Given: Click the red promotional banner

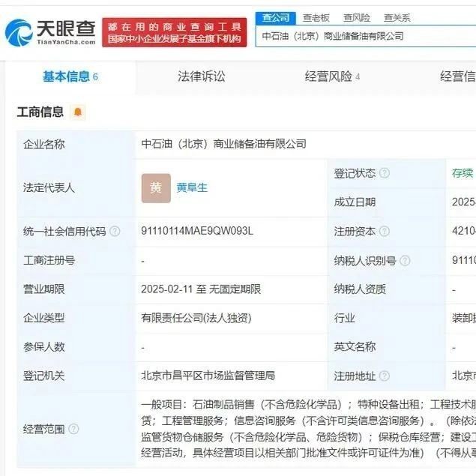Looking at the screenshot, I should pos(174,32).
